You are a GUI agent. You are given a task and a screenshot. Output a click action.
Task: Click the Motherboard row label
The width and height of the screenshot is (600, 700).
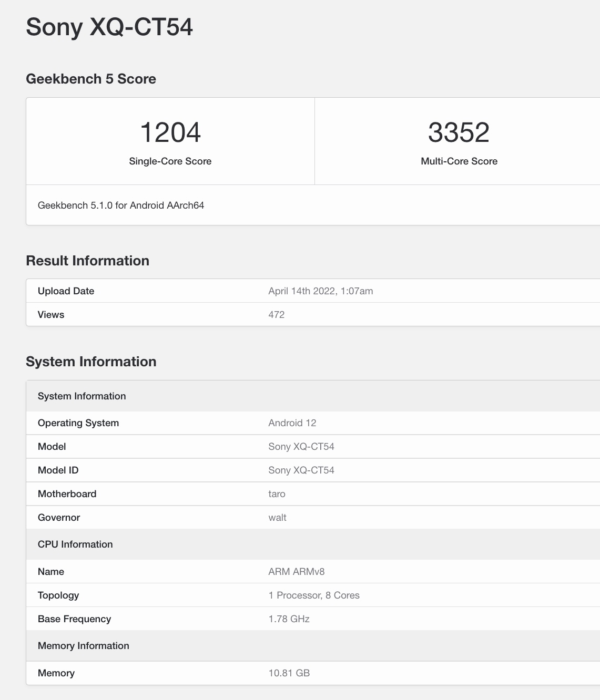click(x=67, y=494)
